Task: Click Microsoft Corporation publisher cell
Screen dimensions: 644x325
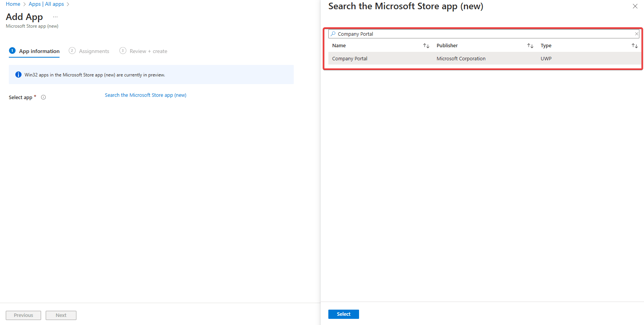Action: (x=461, y=58)
